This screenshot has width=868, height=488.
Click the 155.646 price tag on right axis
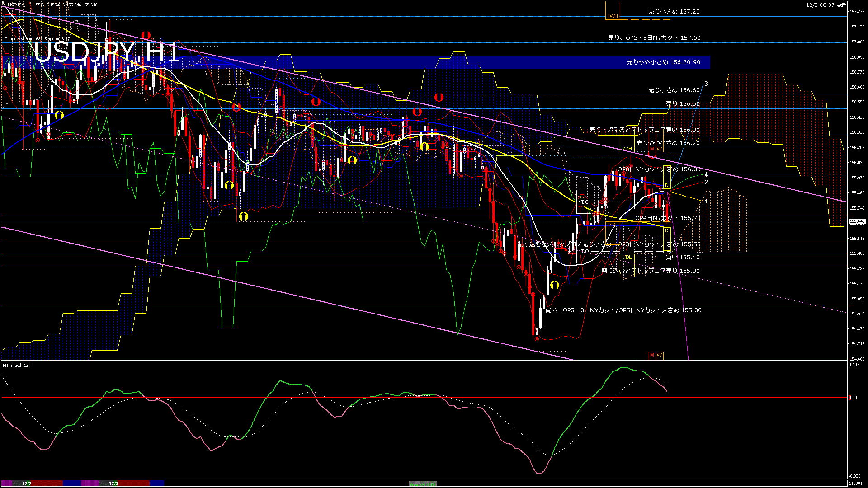point(858,221)
